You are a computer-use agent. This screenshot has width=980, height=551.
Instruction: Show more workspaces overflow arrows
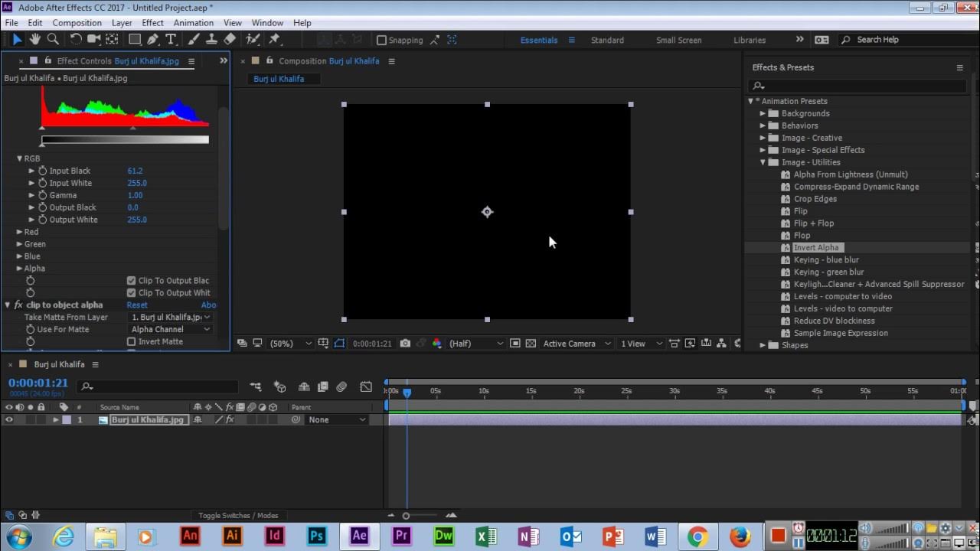coord(799,40)
